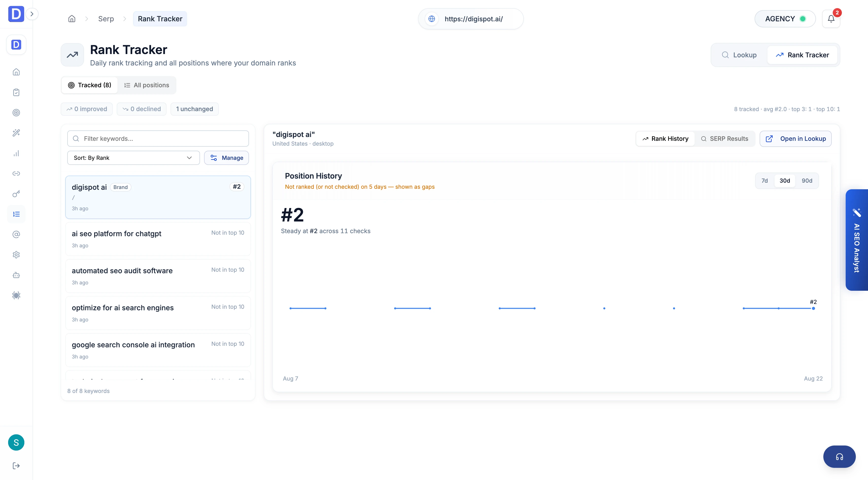Switch to All positions tab
This screenshot has width=868, height=480.
click(x=147, y=85)
